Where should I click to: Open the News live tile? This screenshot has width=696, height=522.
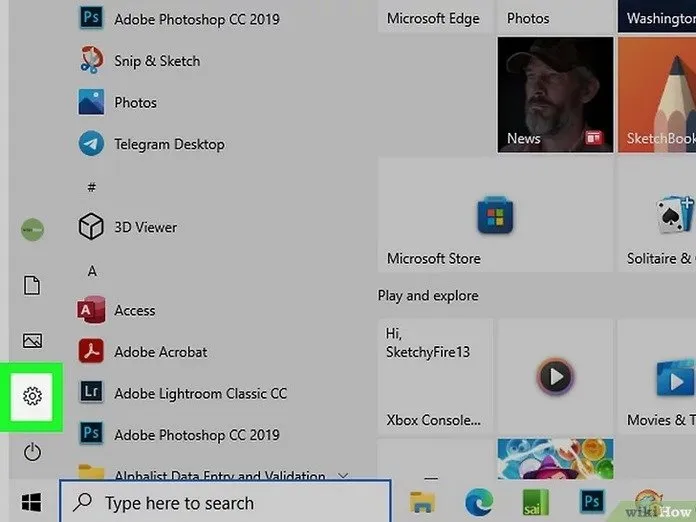555,95
